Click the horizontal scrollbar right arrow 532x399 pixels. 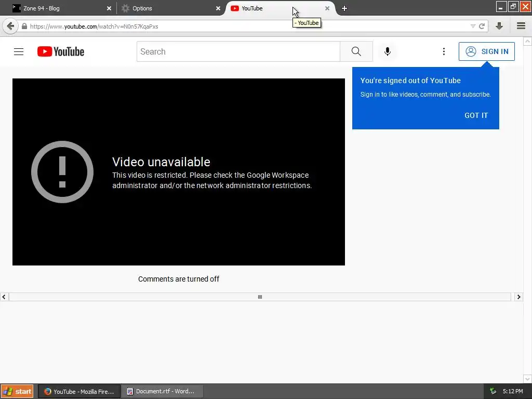pyautogui.click(x=518, y=297)
